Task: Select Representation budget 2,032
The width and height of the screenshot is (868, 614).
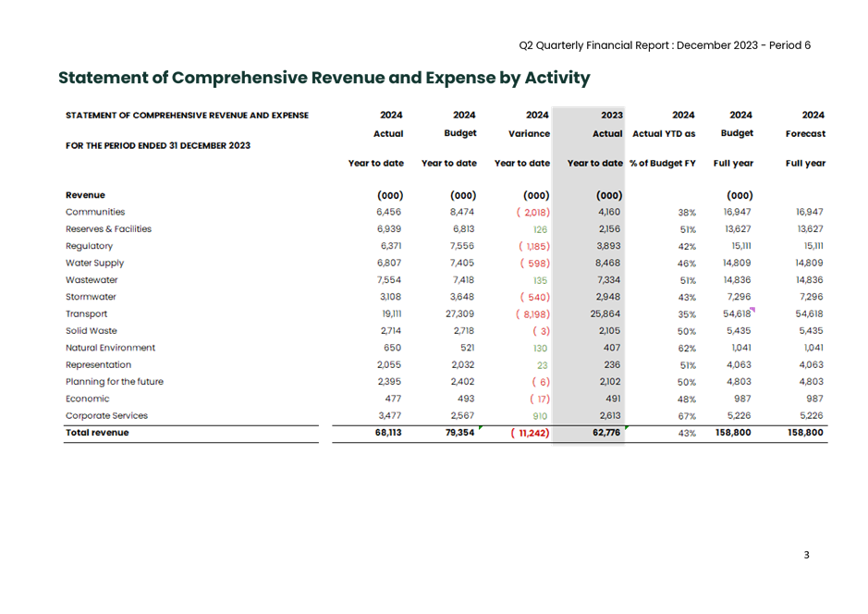Action: click(463, 365)
